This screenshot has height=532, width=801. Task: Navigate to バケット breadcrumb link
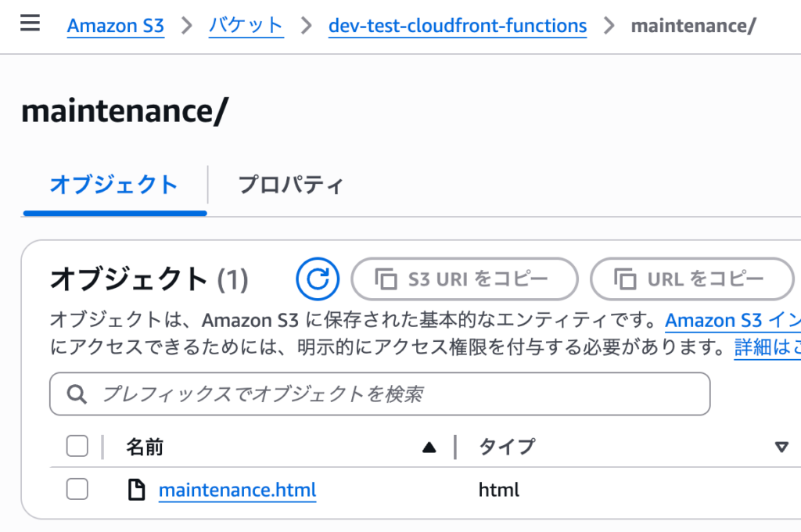click(246, 26)
